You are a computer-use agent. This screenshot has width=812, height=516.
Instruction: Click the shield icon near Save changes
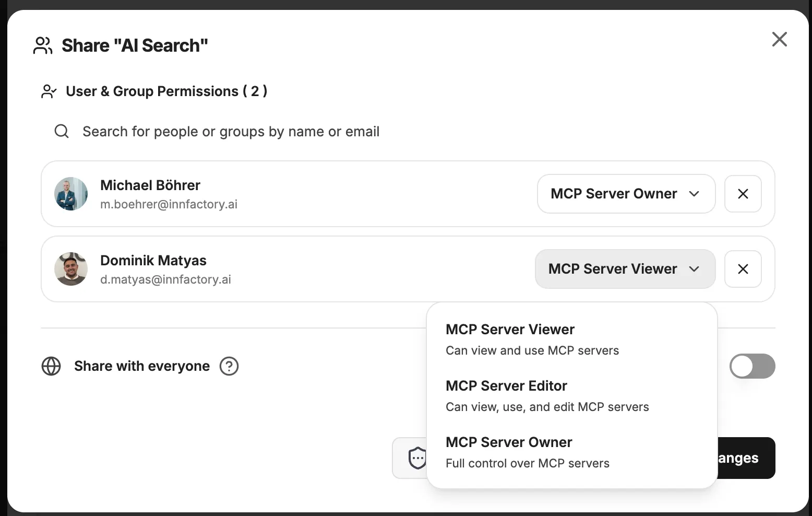[x=416, y=458]
